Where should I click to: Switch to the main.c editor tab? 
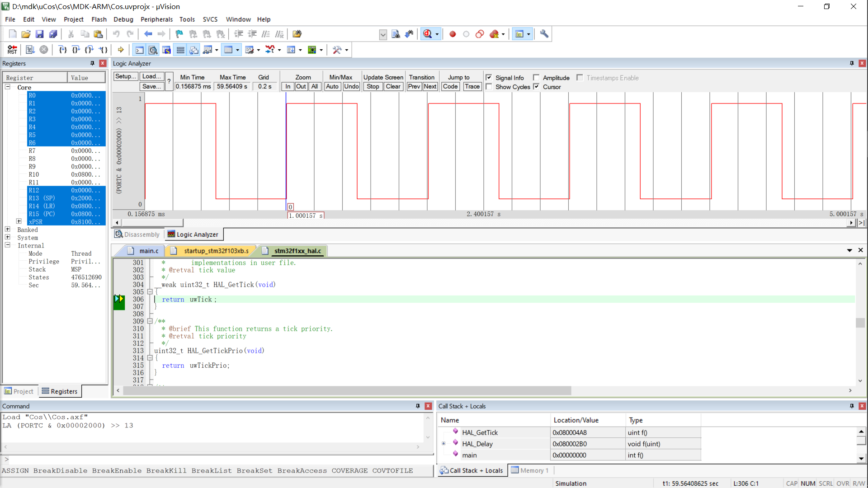point(148,251)
